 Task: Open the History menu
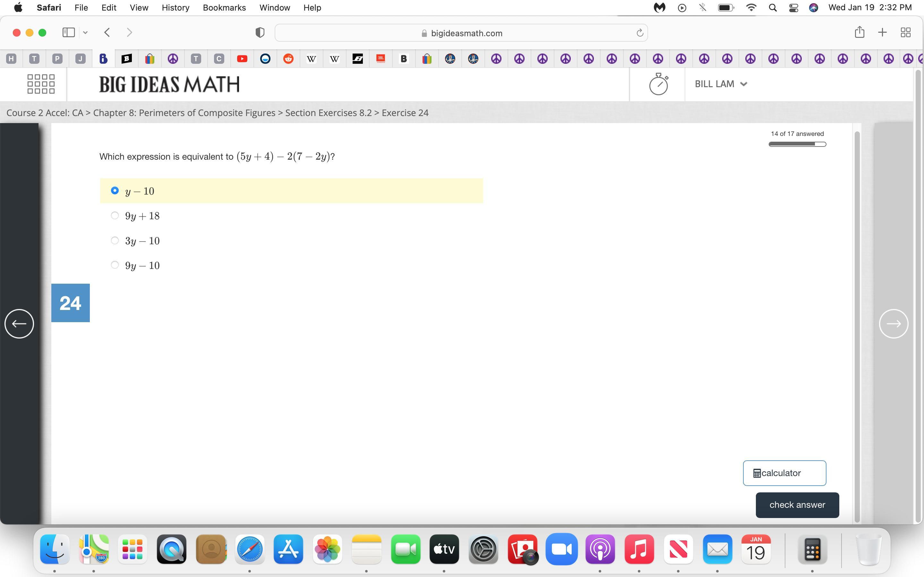click(175, 8)
